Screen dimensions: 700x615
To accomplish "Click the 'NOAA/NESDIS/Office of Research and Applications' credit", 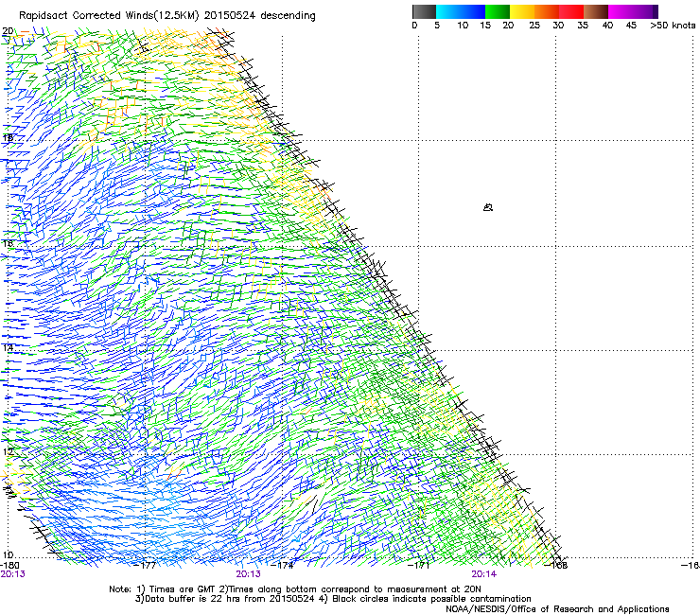I will [557, 608].
